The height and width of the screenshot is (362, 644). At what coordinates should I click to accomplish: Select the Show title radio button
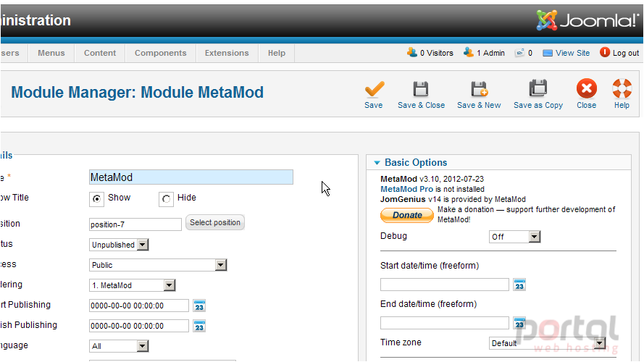click(x=96, y=199)
